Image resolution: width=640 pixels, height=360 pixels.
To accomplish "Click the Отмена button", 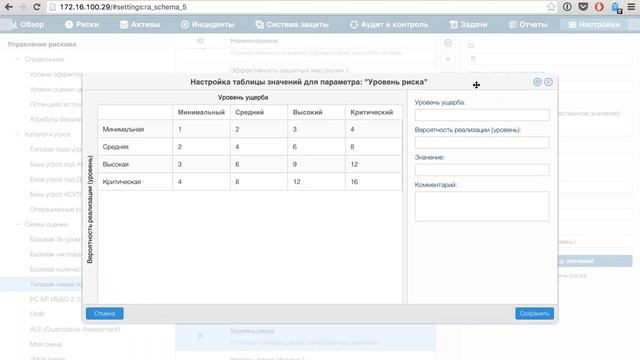I will [x=104, y=313].
